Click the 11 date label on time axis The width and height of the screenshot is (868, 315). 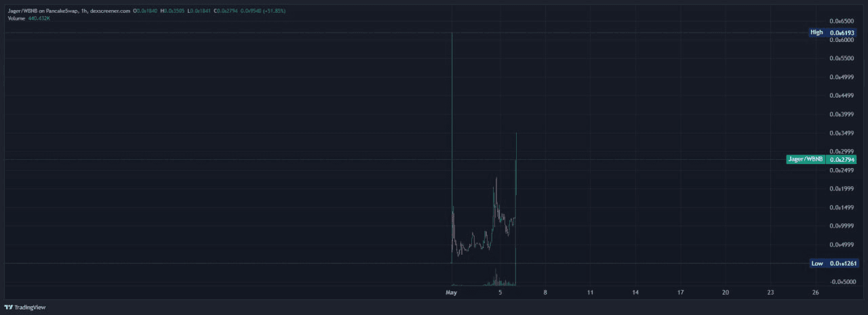click(x=590, y=293)
